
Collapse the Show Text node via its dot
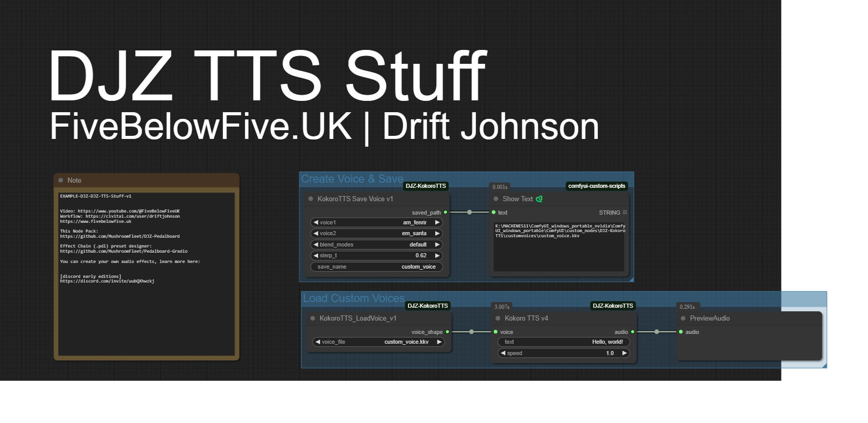coord(496,199)
